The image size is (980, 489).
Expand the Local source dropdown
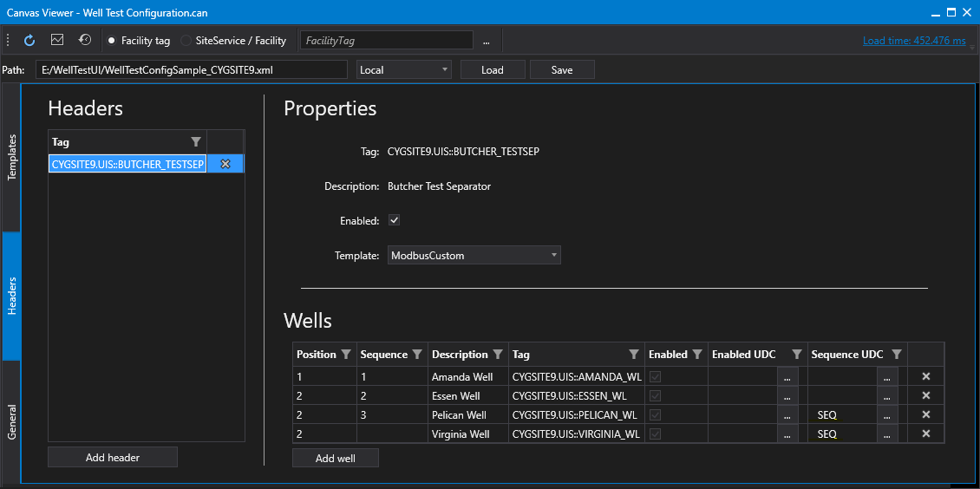(404, 70)
